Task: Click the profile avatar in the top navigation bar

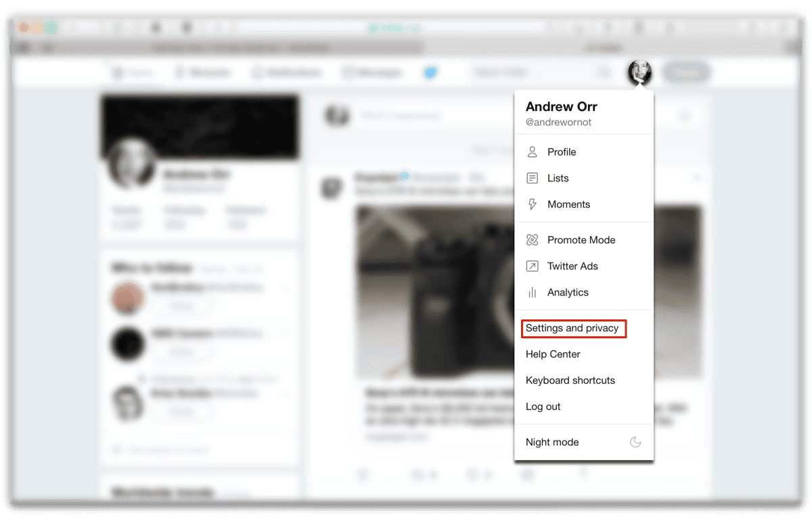Action: click(x=639, y=72)
